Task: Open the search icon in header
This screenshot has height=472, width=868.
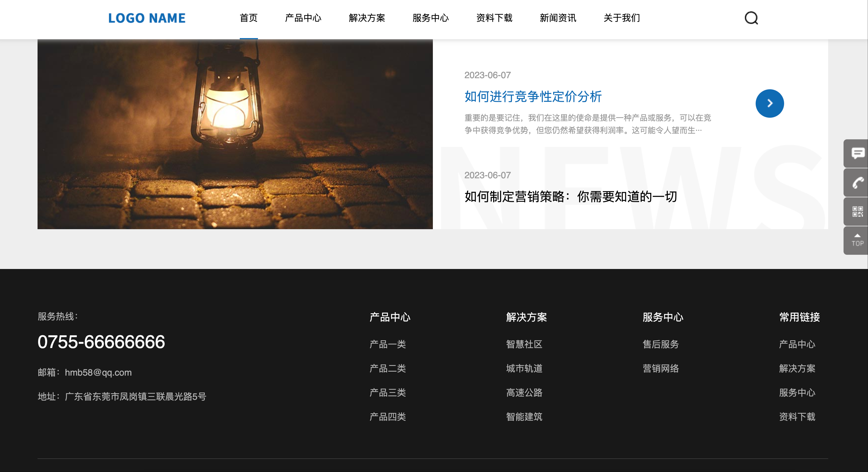Action: (751, 18)
